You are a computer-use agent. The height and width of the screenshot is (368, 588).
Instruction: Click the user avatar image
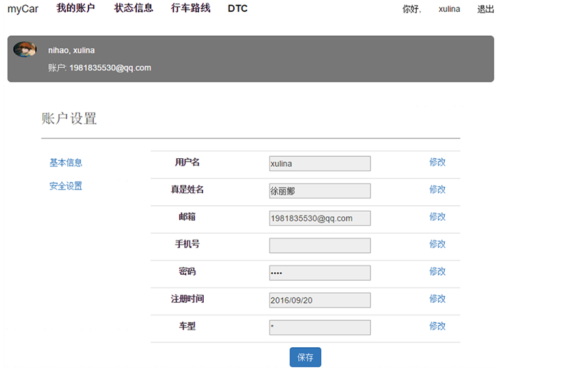24,50
